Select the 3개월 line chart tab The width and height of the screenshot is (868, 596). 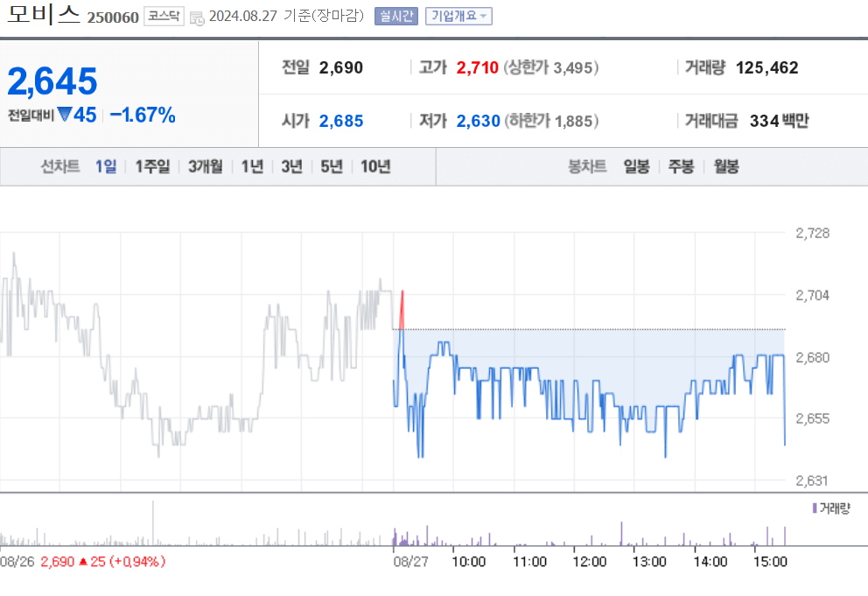[206, 166]
